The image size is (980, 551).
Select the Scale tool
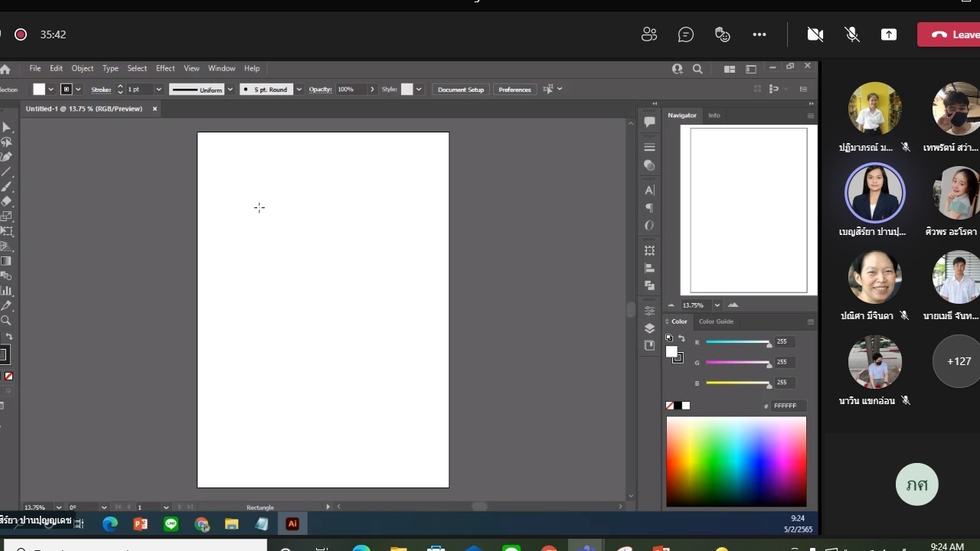[x=6, y=217]
